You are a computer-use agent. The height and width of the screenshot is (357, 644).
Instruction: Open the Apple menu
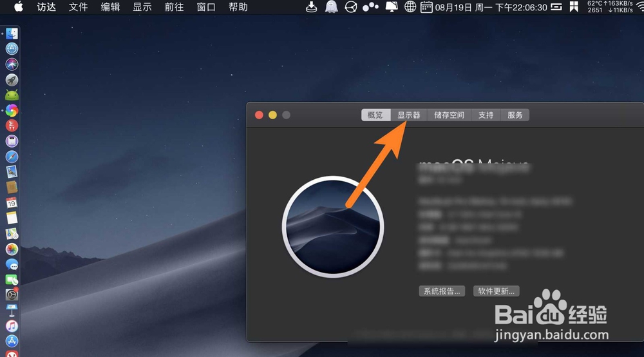19,7
